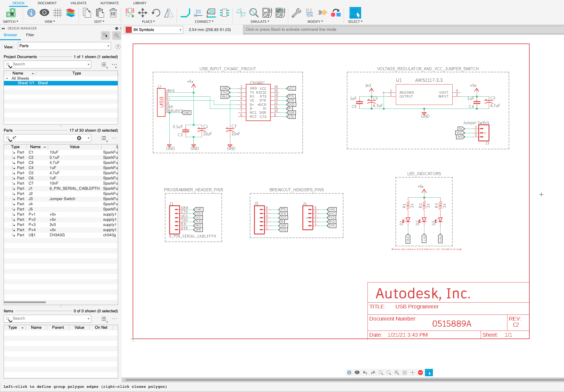This screenshot has width=564, height=392.
Task: Activate the Net wire tool under Connect
Action: coord(185,13)
